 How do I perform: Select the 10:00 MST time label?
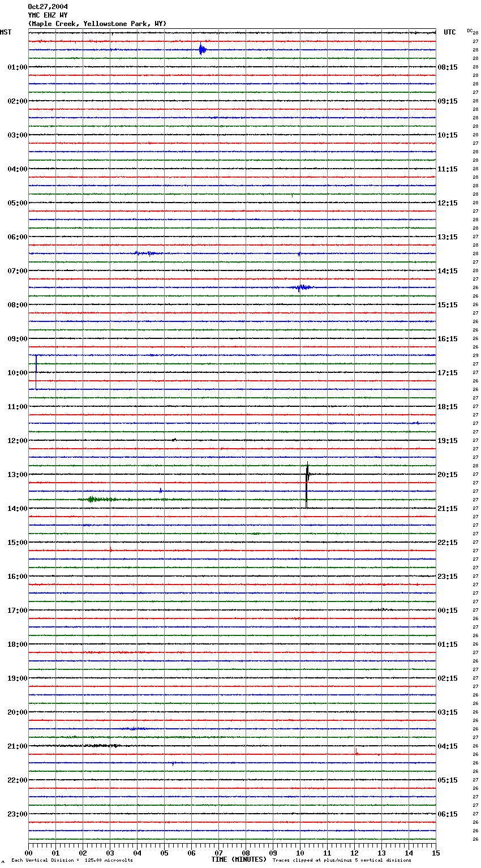click(18, 373)
